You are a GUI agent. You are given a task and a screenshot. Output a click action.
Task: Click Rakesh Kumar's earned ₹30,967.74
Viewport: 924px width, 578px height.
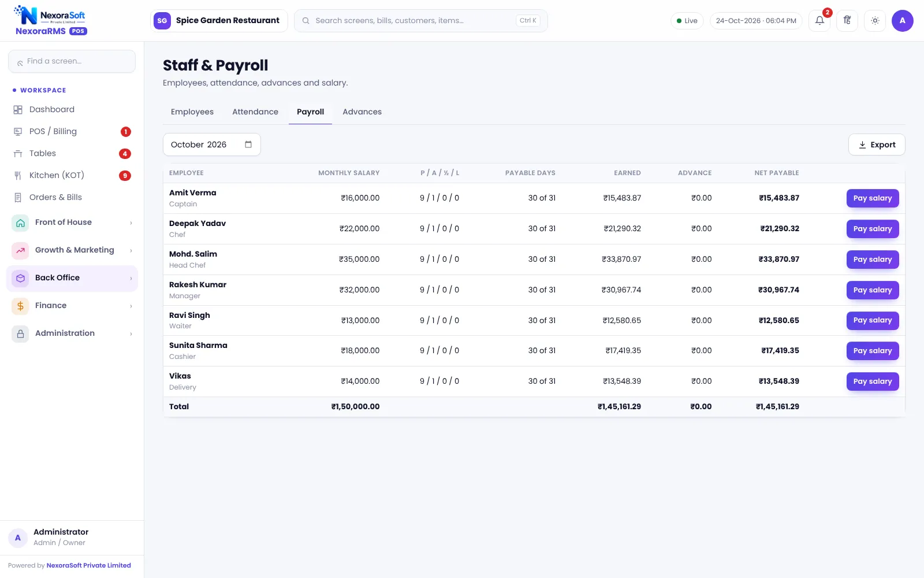[x=621, y=290]
